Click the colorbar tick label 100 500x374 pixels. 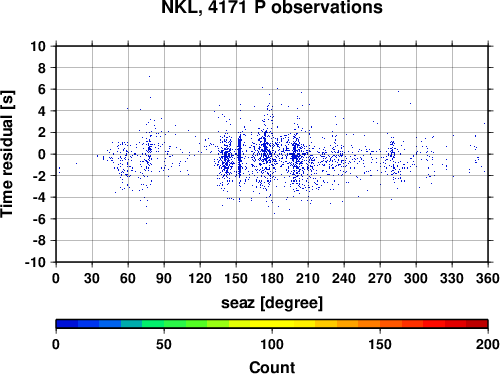[x=272, y=344]
